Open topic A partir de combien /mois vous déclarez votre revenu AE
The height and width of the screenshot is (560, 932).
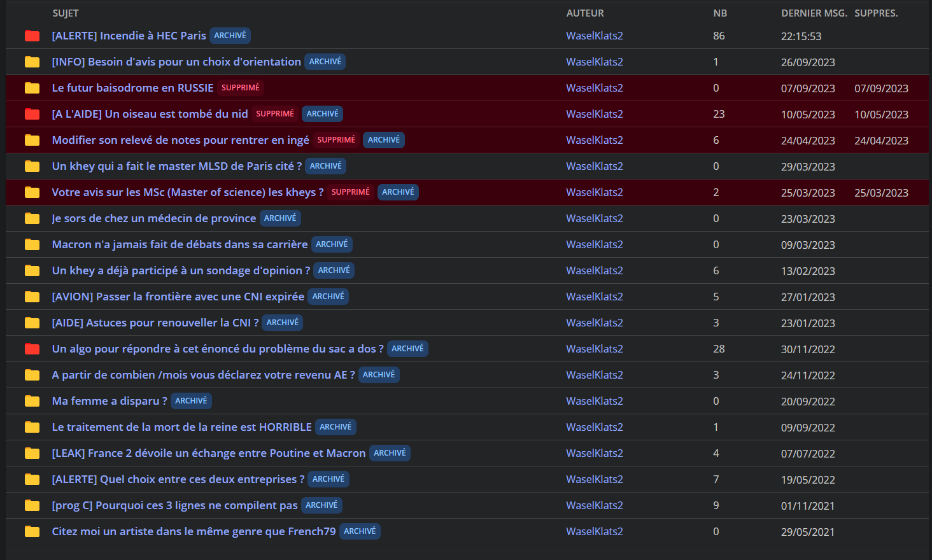point(204,375)
